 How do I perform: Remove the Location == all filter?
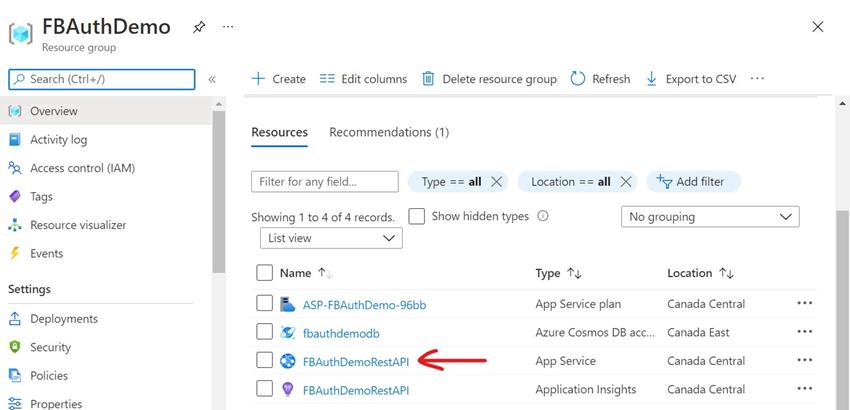point(626,182)
